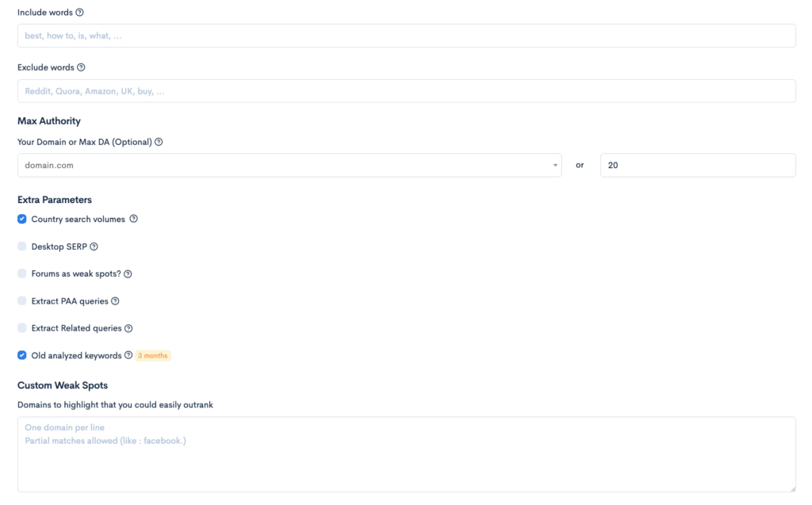Open help tooltip for Max DA option
Screen dimensions: 812x505
(159, 142)
